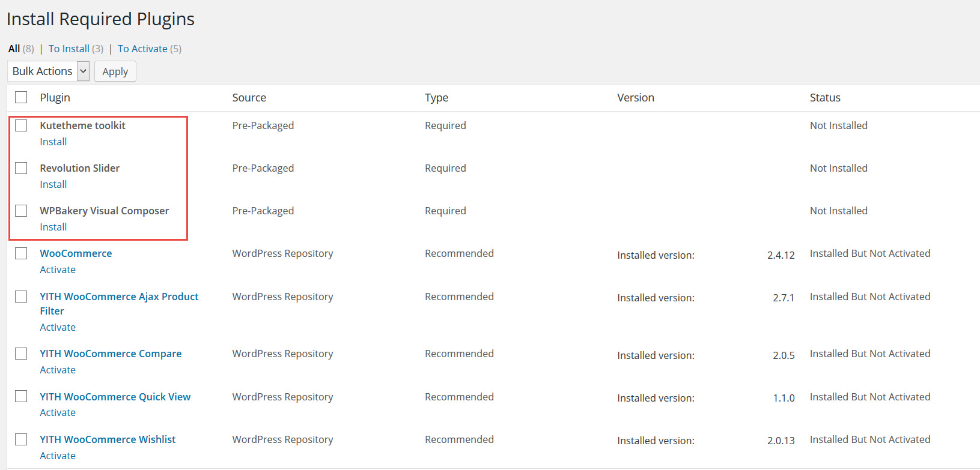Click the WPBakery Visual Composer plugin name
Viewport: 980px width, 470px height.
105,211
